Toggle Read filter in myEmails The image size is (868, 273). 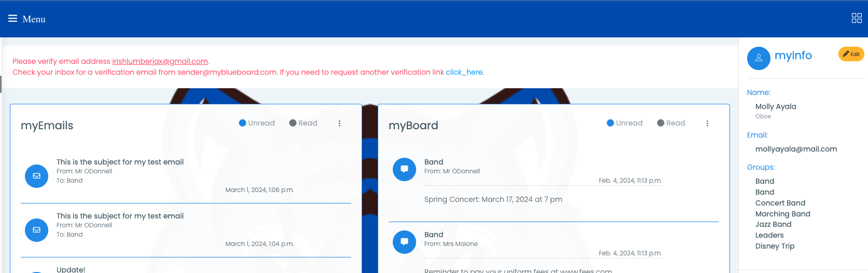coord(304,123)
